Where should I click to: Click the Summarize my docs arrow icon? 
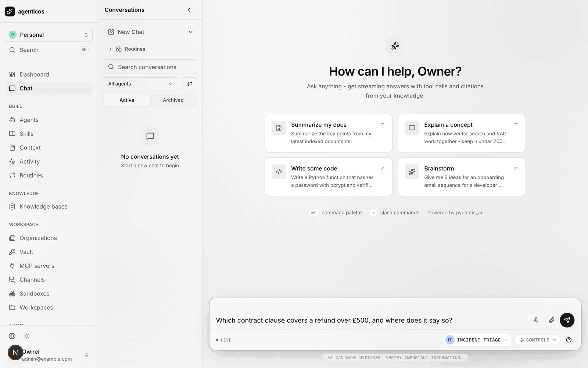[x=383, y=125]
